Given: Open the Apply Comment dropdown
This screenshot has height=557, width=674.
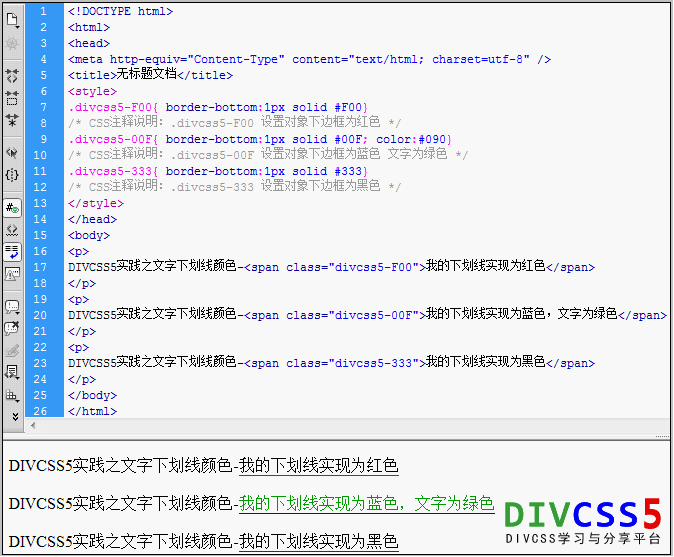Looking at the screenshot, I should pos(12,307).
